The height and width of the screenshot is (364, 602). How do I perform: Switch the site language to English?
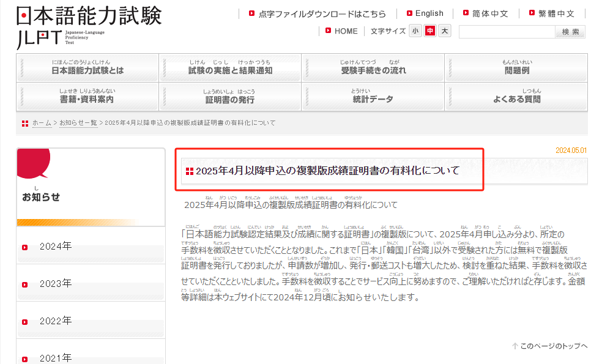[429, 13]
